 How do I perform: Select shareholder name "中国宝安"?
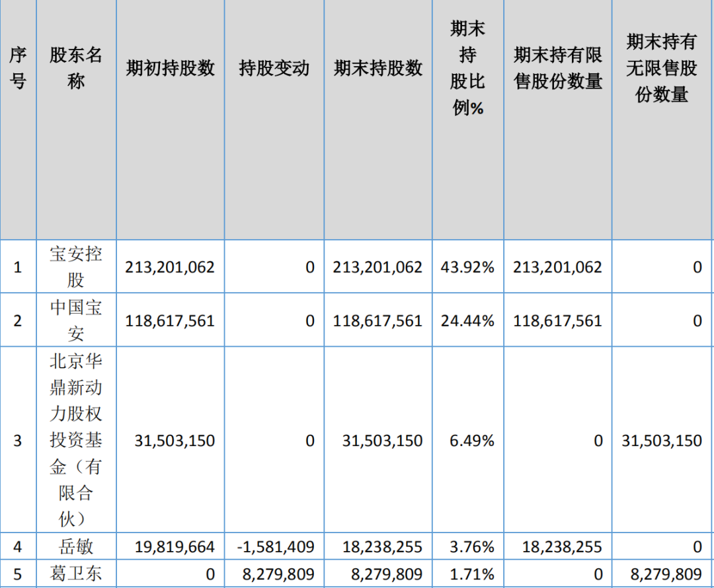click(x=75, y=320)
